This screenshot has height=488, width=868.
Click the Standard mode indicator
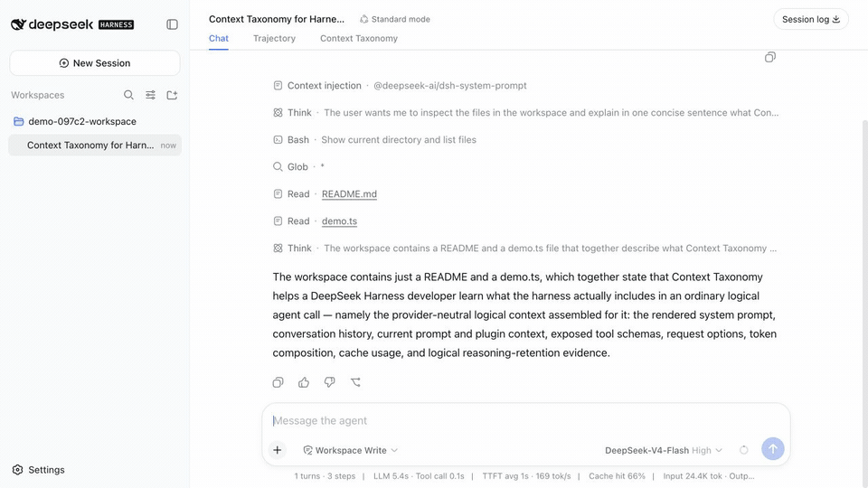pyautogui.click(x=395, y=19)
